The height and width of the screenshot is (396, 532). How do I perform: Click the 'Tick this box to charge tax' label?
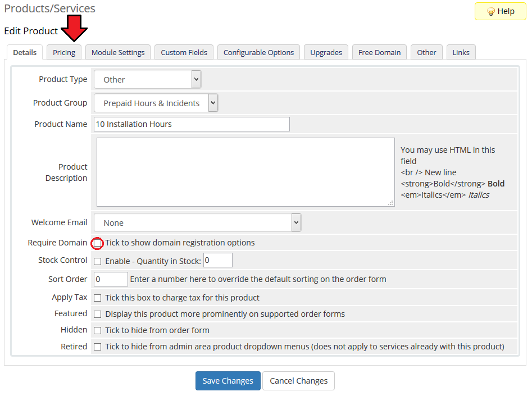click(x=182, y=298)
